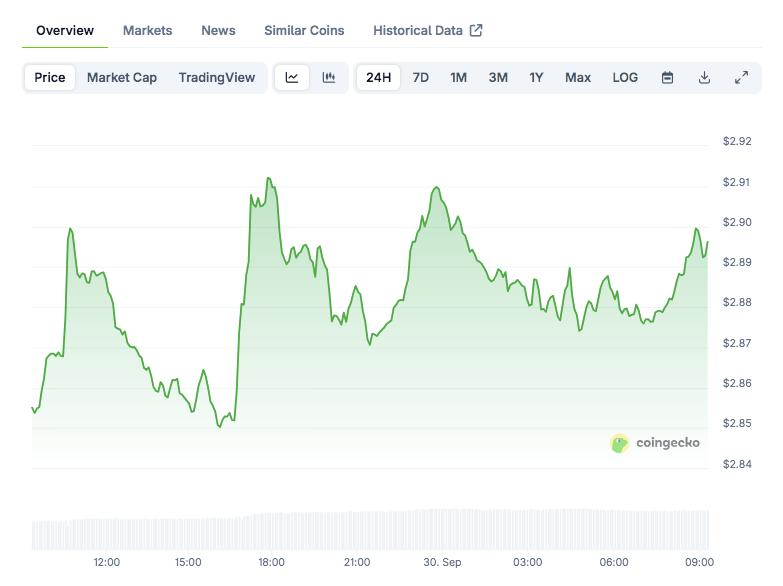Click the external link icon beside Historical Data
The image size is (783, 586).
point(476,30)
